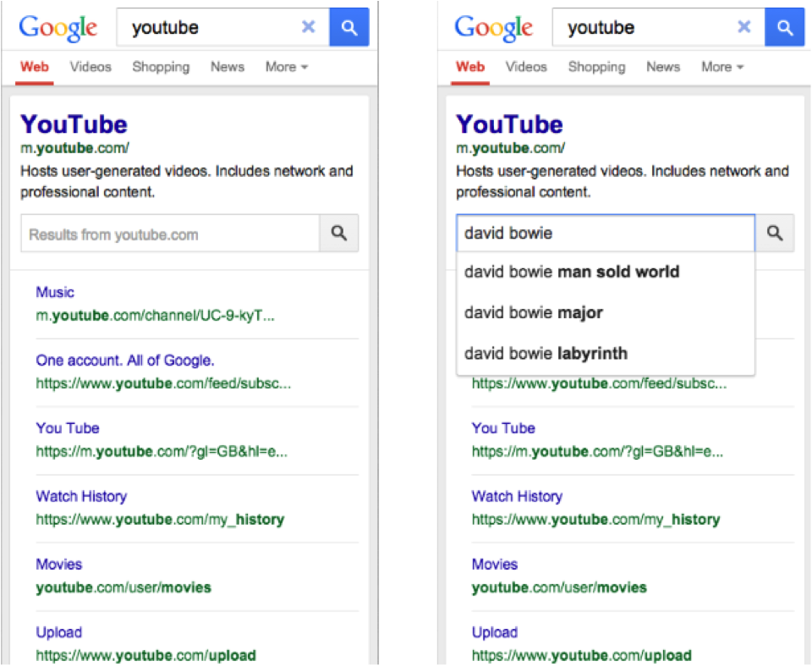Select News tab in left panel

click(228, 67)
